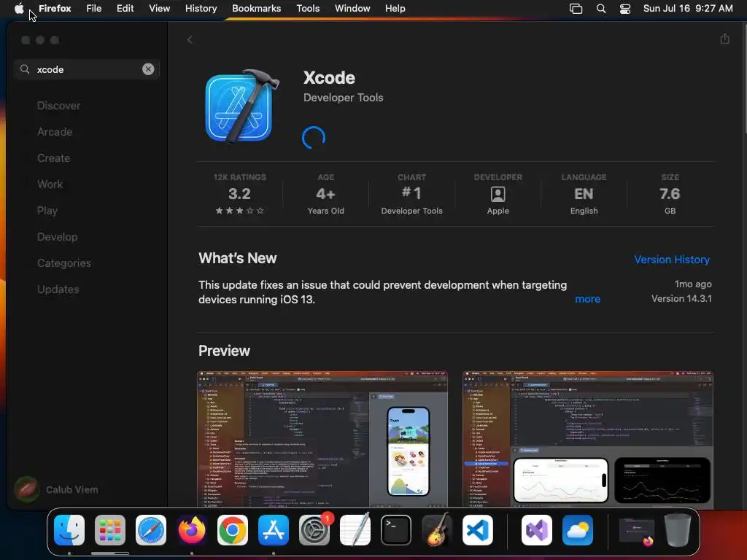Open the share button at top right
The height and width of the screenshot is (560, 747).
coord(724,39)
